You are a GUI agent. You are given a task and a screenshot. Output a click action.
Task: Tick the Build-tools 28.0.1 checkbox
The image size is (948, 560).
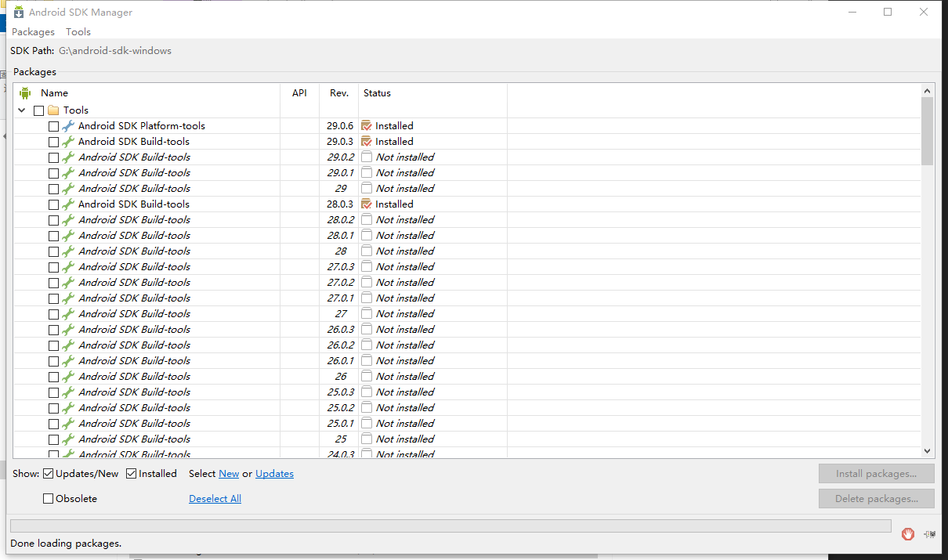click(x=53, y=236)
